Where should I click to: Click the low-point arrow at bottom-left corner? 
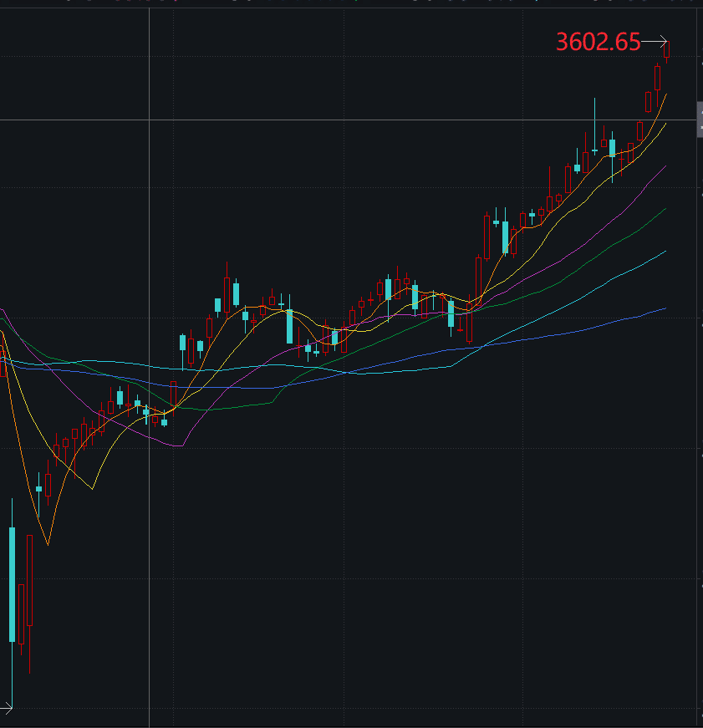(x=6, y=709)
